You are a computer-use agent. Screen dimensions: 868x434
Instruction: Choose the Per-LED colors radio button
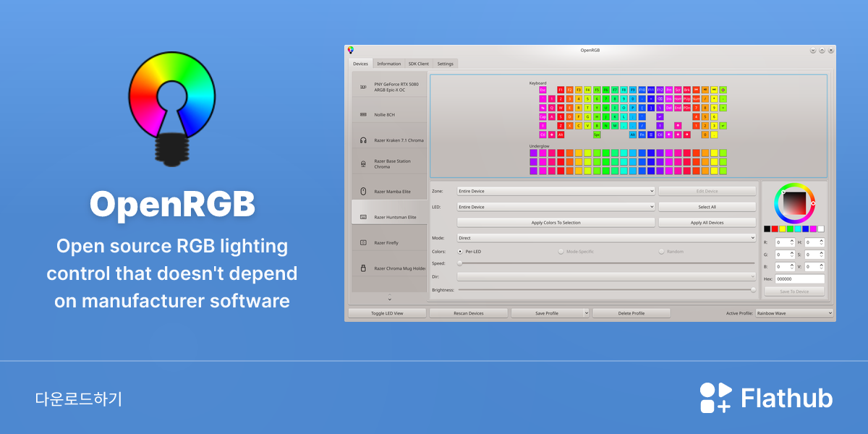pos(460,251)
